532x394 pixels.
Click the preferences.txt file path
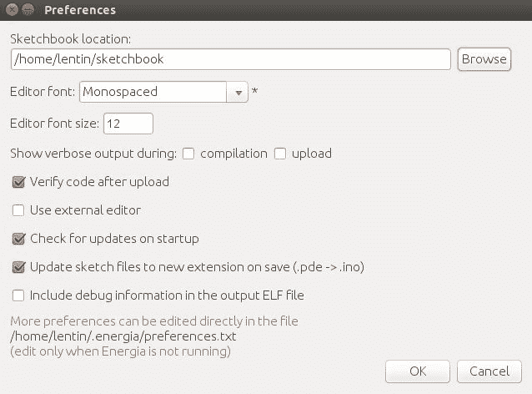123,336
